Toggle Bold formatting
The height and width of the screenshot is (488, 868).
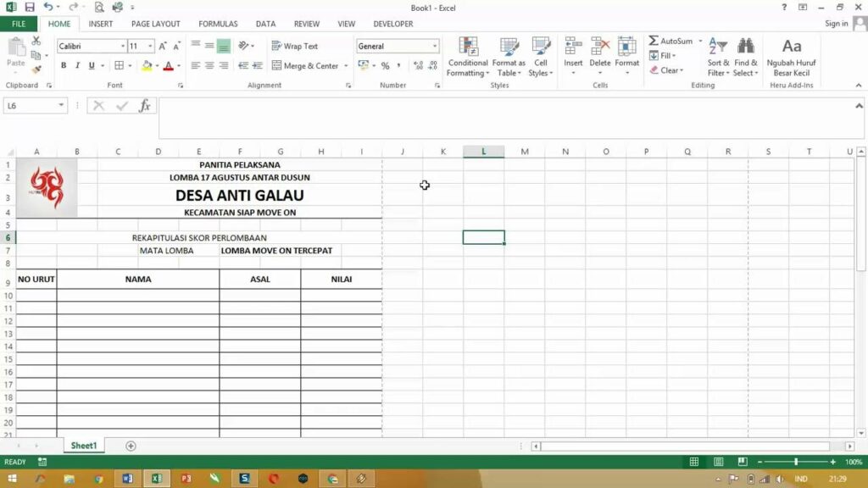64,65
